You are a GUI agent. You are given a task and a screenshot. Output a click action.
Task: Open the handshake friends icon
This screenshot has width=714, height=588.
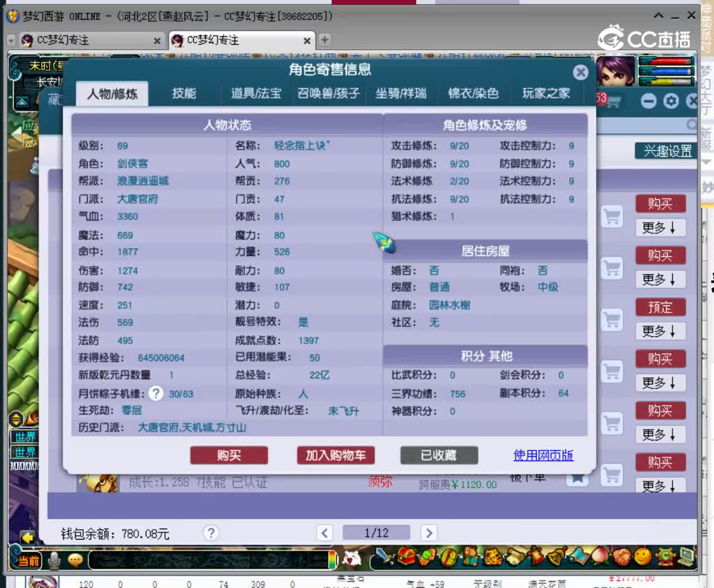point(622,556)
